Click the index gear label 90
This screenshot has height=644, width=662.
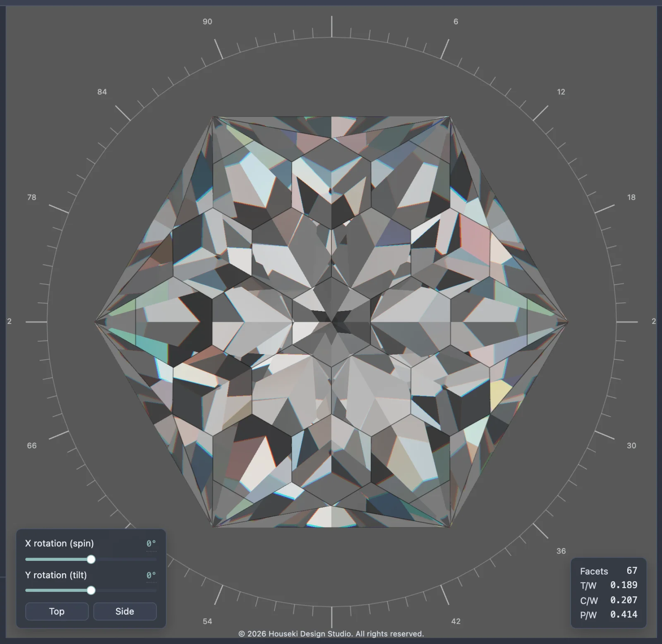207,22
